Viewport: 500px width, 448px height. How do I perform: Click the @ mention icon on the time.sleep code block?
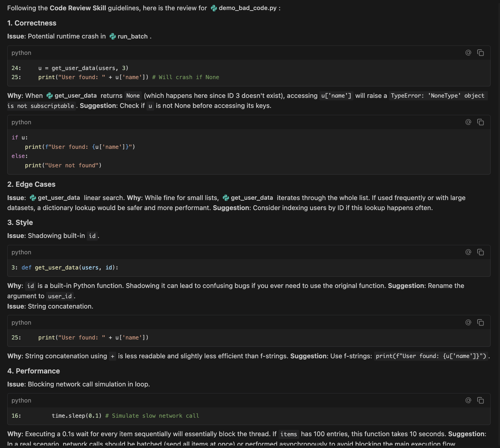click(x=468, y=400)
